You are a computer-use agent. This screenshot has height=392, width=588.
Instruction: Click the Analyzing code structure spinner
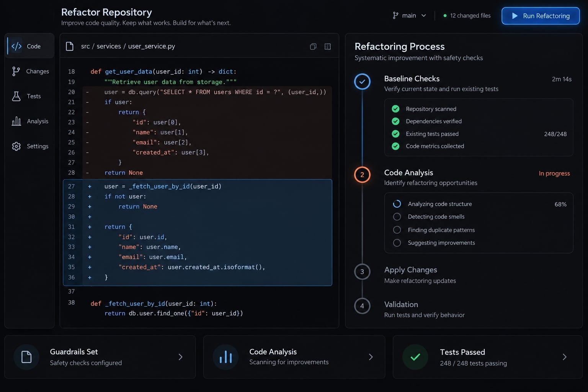pos(397,204)
